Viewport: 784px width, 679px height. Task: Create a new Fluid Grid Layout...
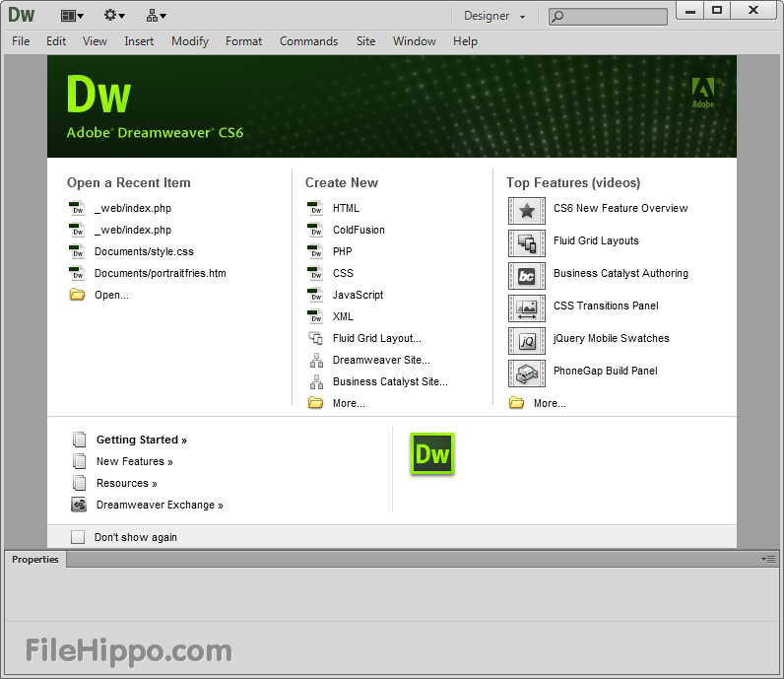tap(377, 339)
